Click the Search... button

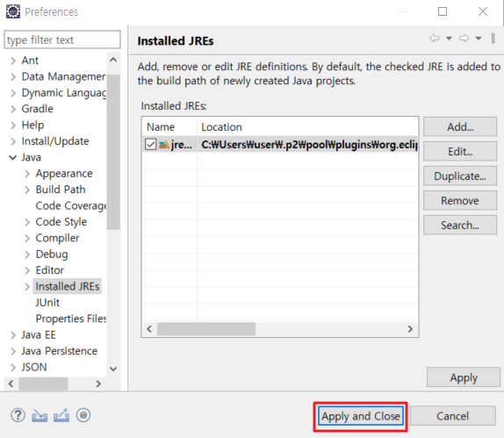pyautogui.click(x=460, y=225)
